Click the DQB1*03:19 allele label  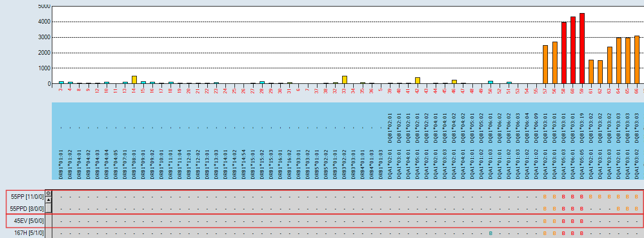pyautogui.click(x=582, y=129)
